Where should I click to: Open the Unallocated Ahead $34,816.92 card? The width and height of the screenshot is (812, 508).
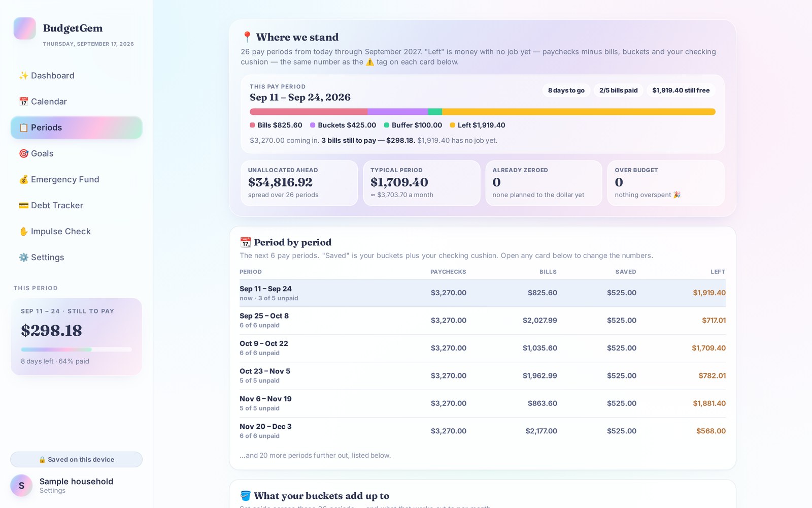tap(299, 183)
